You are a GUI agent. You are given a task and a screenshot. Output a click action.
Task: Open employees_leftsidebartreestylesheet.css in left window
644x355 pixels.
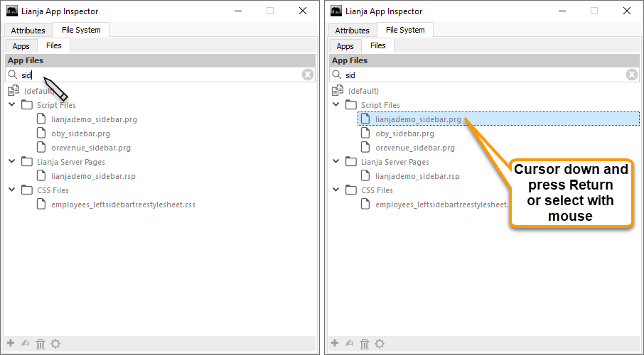[x=123, y=204]
